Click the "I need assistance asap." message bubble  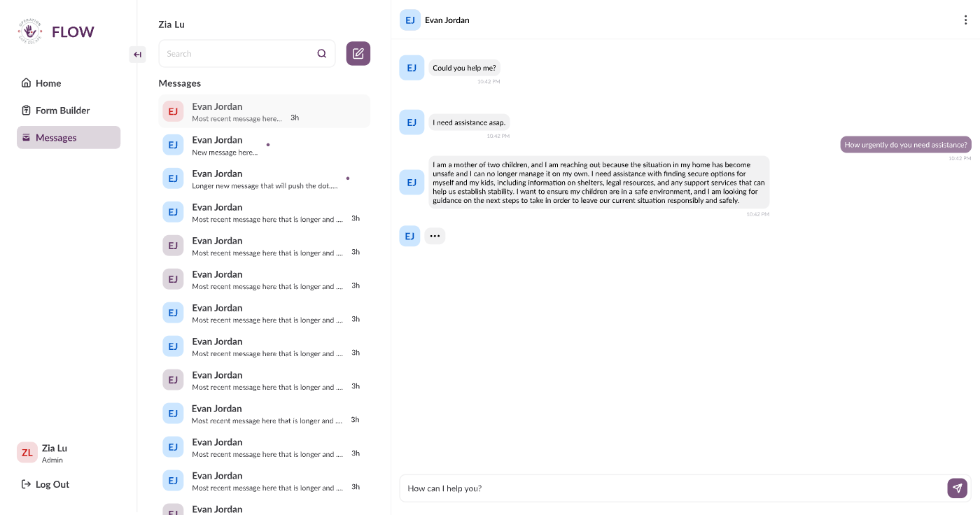click(469, 122)
